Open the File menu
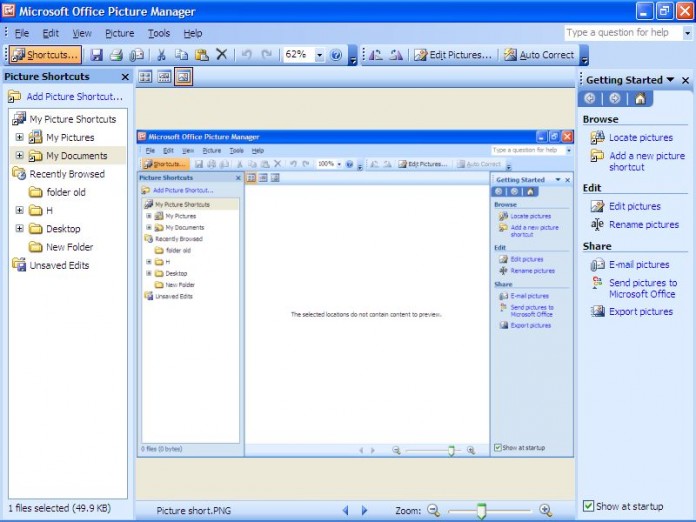 [x=21, y=33]
